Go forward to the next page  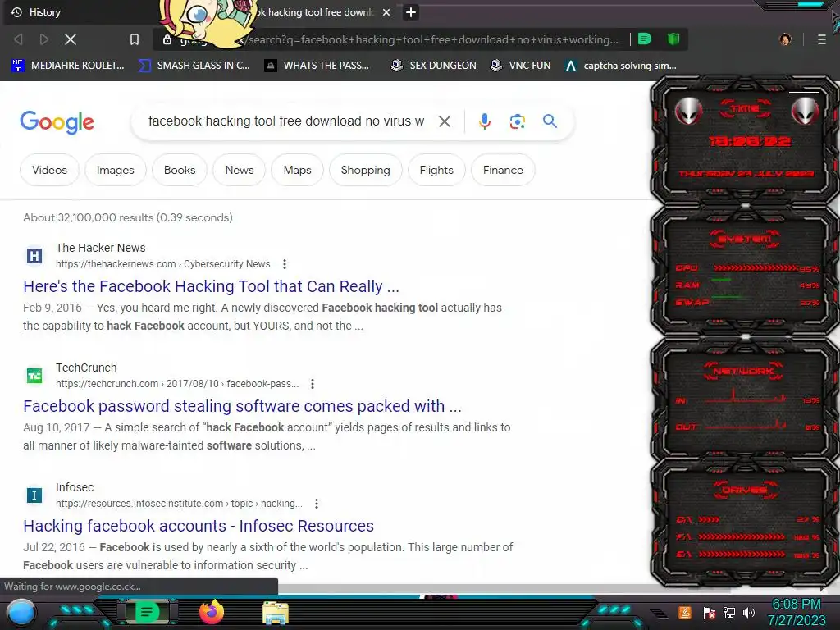coord(44,39)
